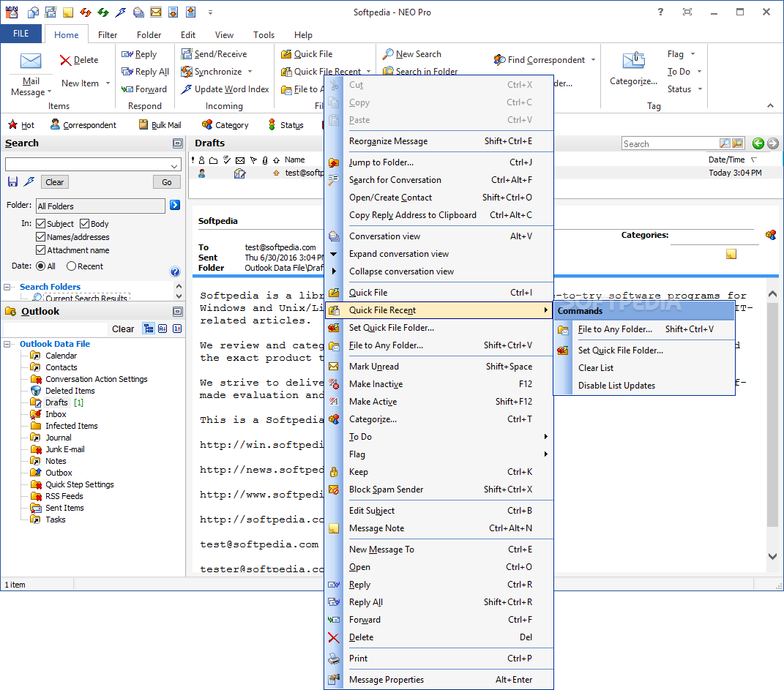Collapse the ribbon with the chevron
This screenshot has width=784, height=690.
(x=771, y=105)
